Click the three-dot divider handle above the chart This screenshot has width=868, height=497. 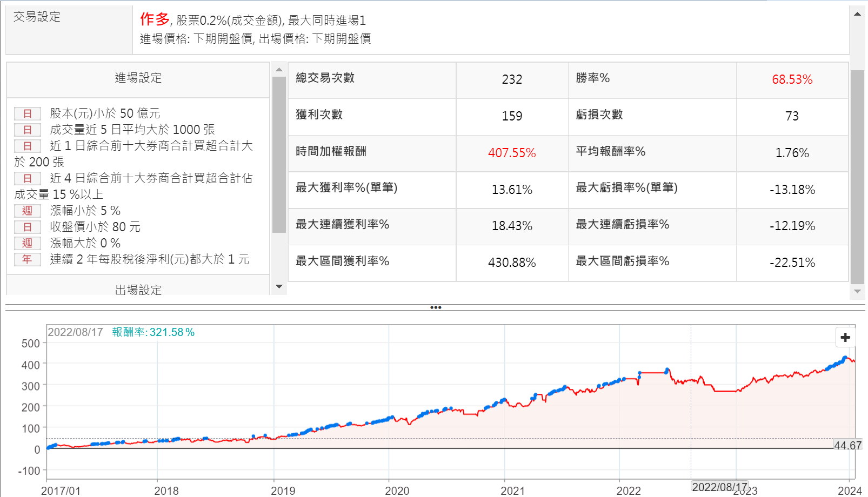[436, 307]
